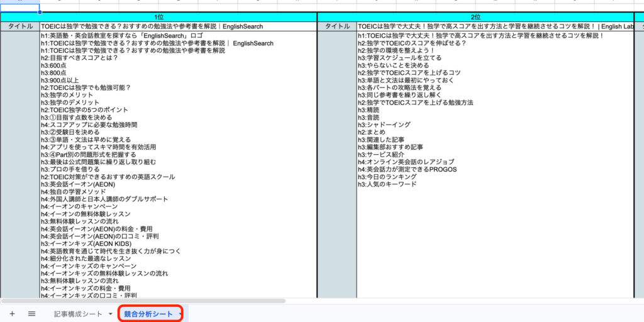Click the line 'h3:シャドーイング'
The height and width of the screenshot is (322, 644).
point(384,125)
